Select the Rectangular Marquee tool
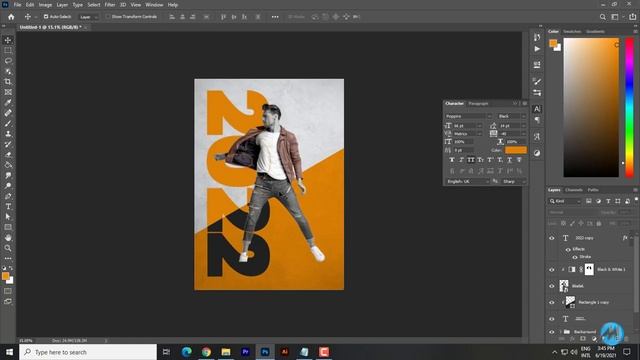The width and height of the screenshot is (640, 360). (8, 51)
